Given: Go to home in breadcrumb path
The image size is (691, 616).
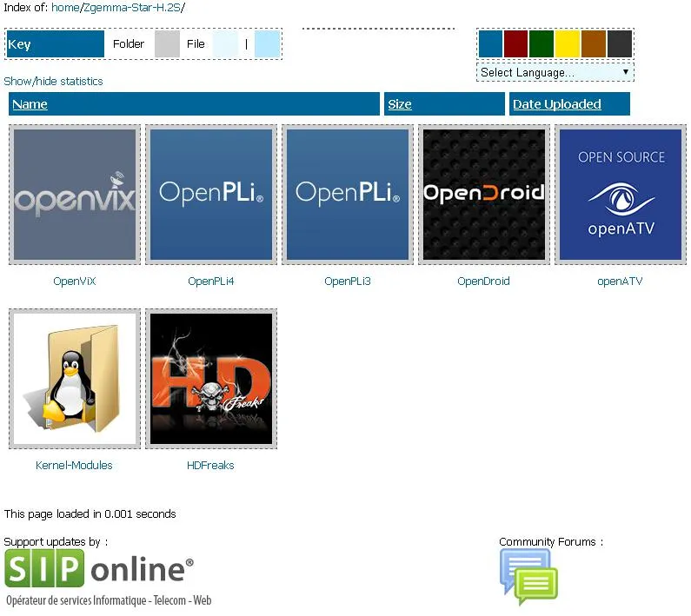Looking at the screenshot, I should coord(66,8).
